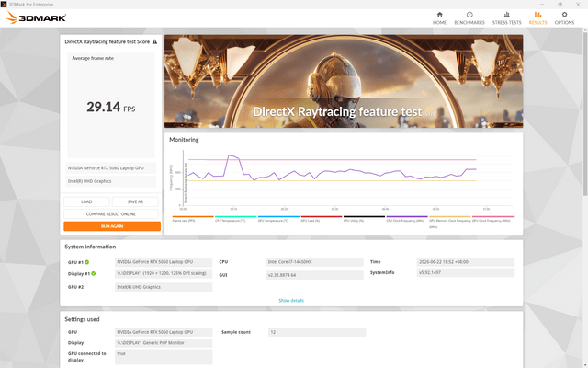Toggle the CPU Utility (%) legend line
The image size is (588, 368).
tap(364, 219)
